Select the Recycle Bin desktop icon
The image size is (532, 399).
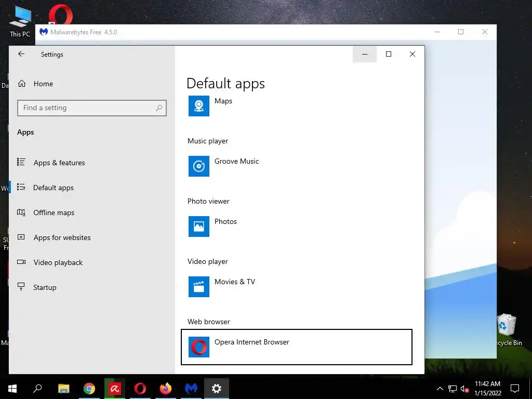507,330
